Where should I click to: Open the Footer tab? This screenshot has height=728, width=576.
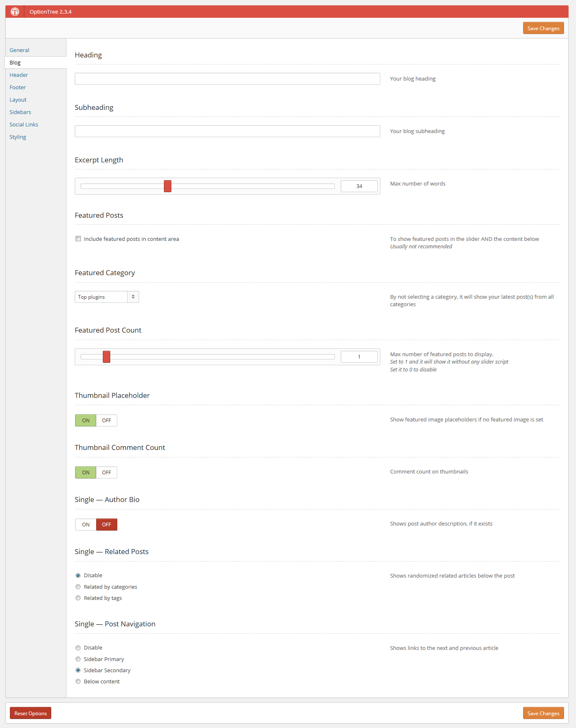(18, 87)
